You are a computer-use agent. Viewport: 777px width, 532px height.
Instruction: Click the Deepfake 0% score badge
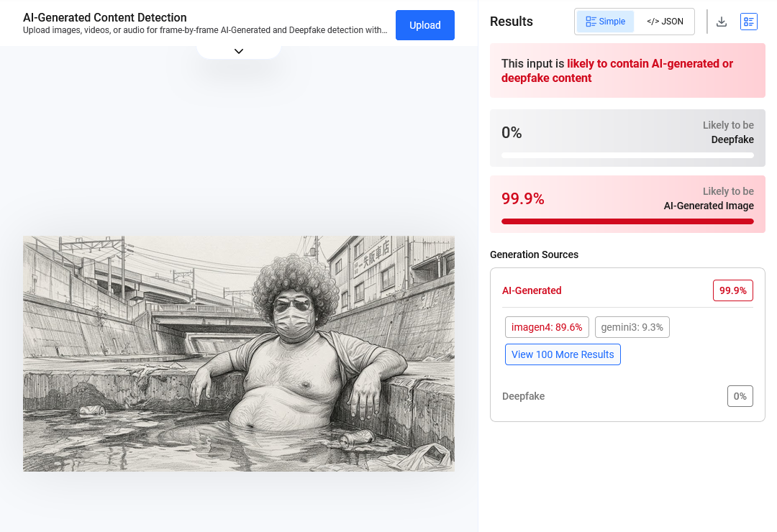pos(740,396)
